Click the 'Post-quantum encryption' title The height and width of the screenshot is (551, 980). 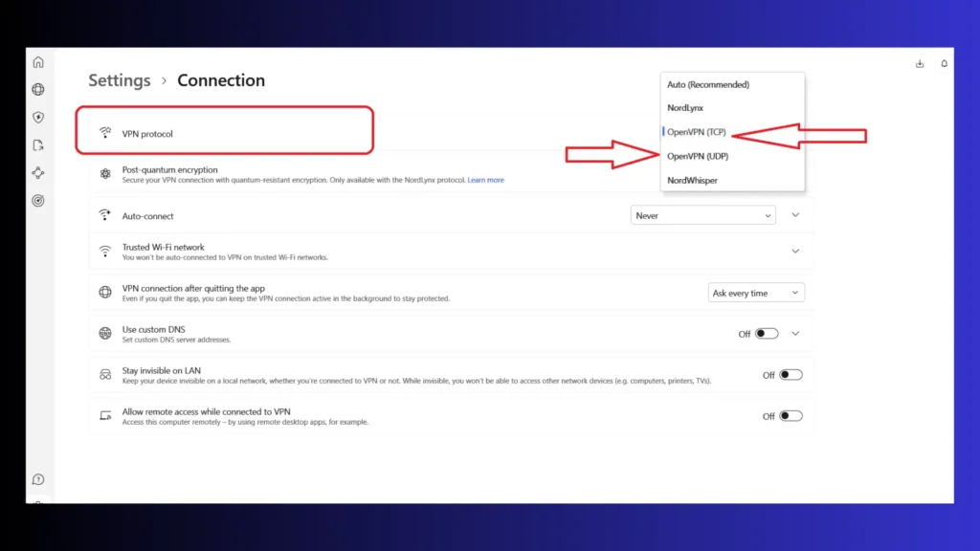tap(170, 169)
